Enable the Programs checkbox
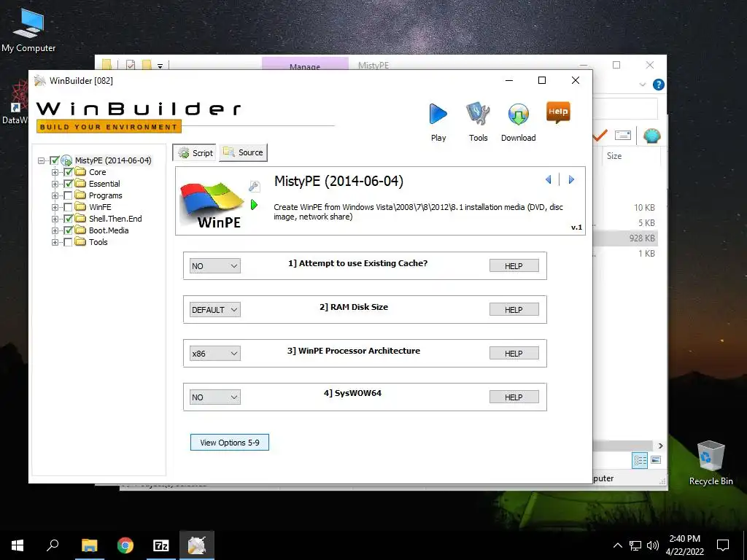 (x=68, y=195)
